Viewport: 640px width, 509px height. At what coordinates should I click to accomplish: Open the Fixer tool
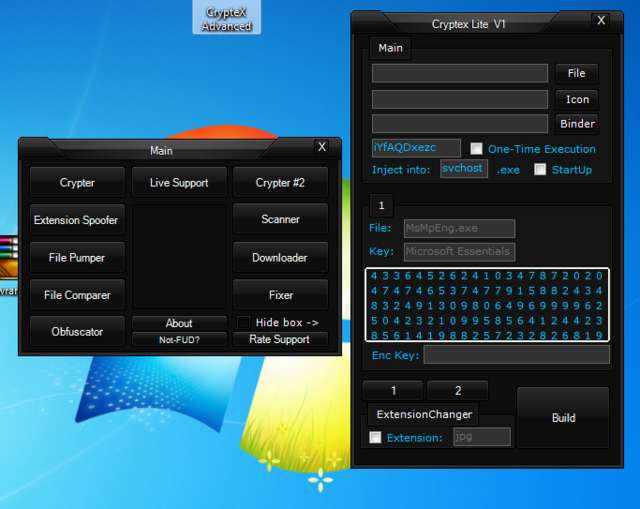(280, 295)
